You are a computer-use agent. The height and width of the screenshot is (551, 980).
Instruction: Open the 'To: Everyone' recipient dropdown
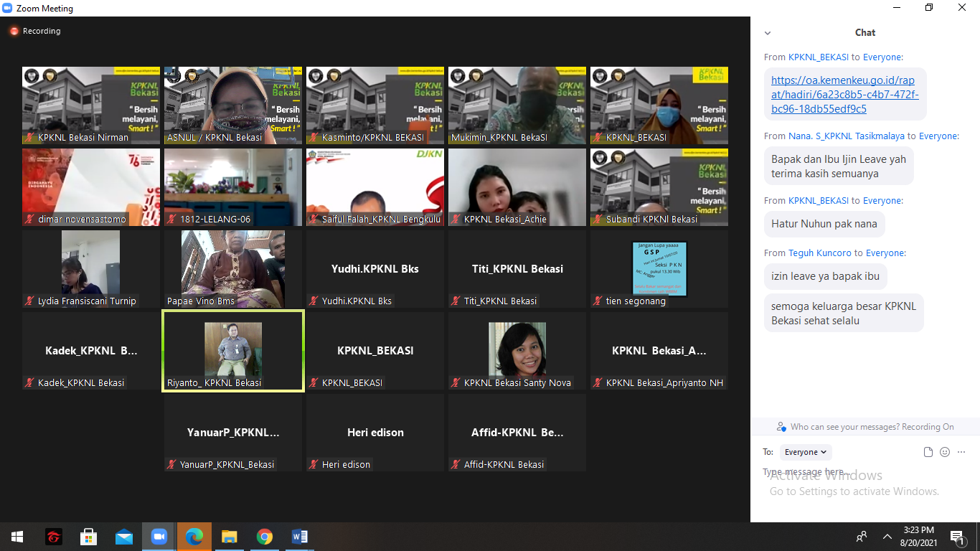tap(805, 452)
